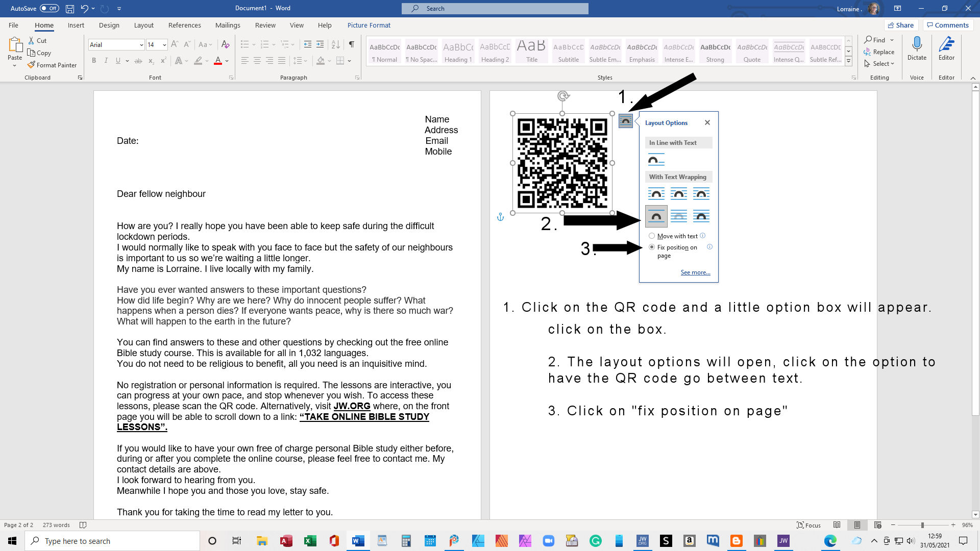Clear all formatting with the eraser icon

[x=226, y=44]
